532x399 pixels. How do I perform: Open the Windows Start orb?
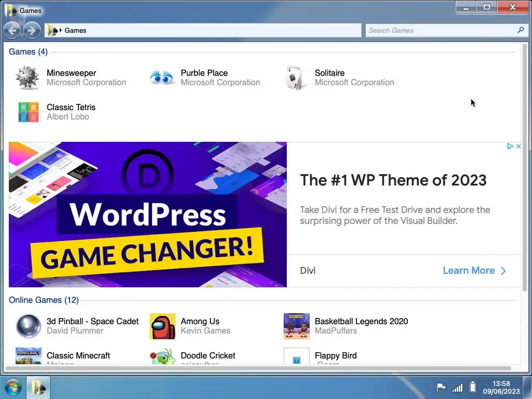coord(13,387)
